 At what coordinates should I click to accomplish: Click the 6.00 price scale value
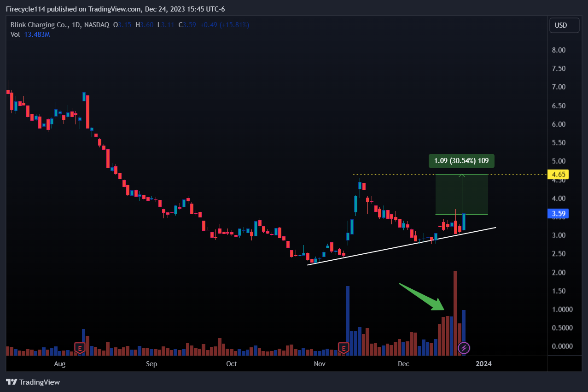coord(559,124)
